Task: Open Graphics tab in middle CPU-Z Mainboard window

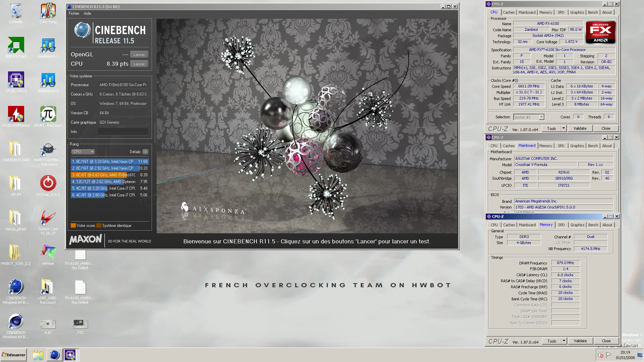Action: coord(577,146)
